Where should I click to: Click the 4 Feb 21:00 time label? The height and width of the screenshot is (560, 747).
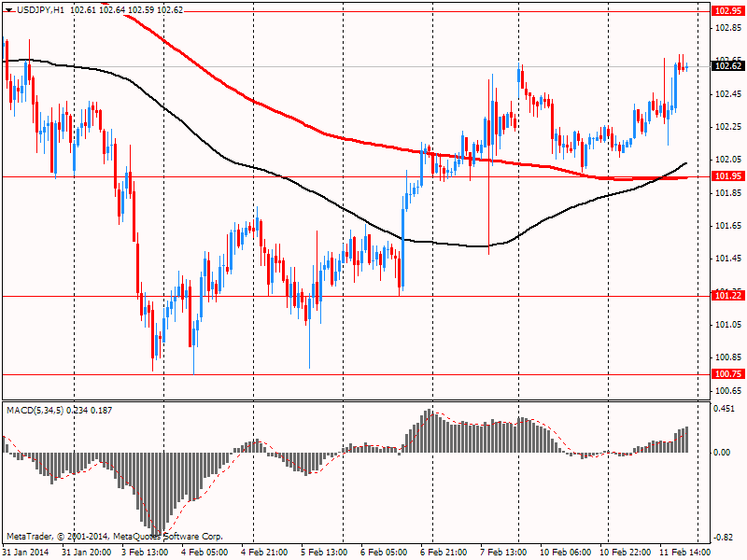(x=264, y=552)
